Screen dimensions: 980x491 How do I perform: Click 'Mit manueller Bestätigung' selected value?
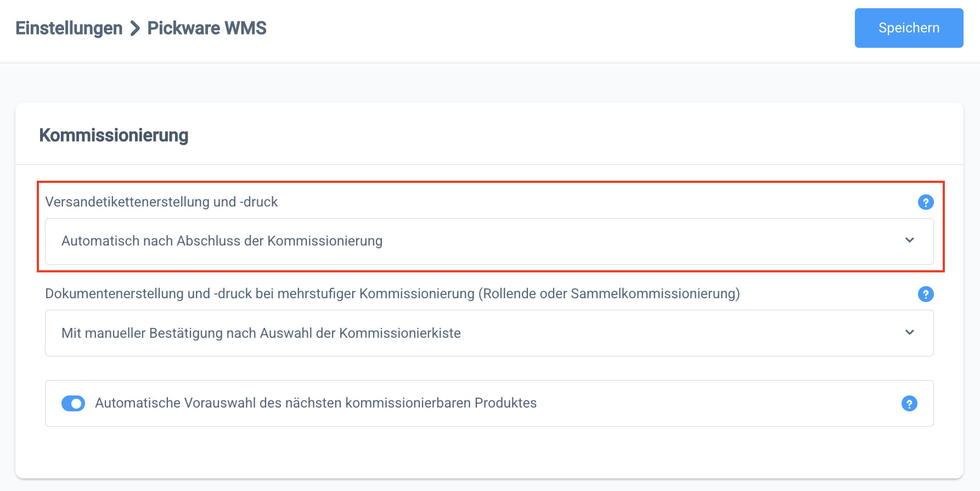pos(261,333)
